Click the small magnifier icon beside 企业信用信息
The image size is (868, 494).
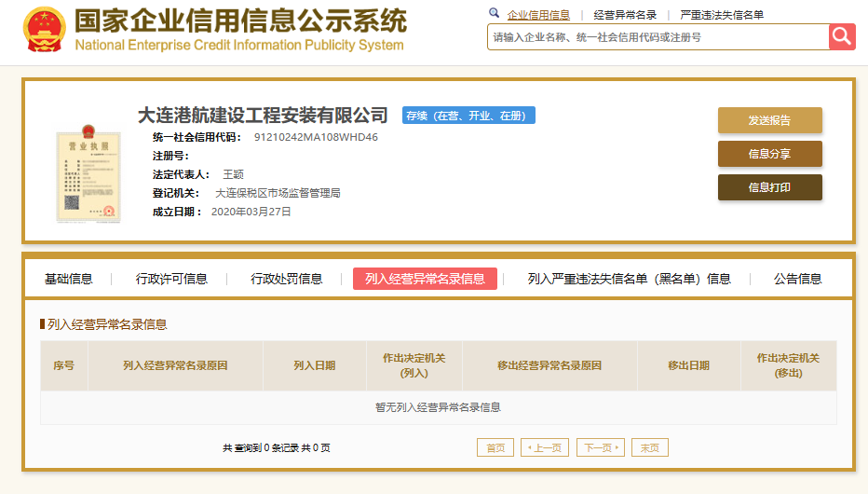click(494, 13)
